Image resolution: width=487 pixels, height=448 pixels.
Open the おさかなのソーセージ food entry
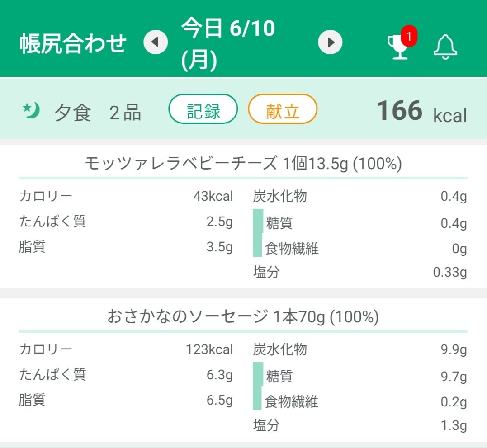point(243,317)
